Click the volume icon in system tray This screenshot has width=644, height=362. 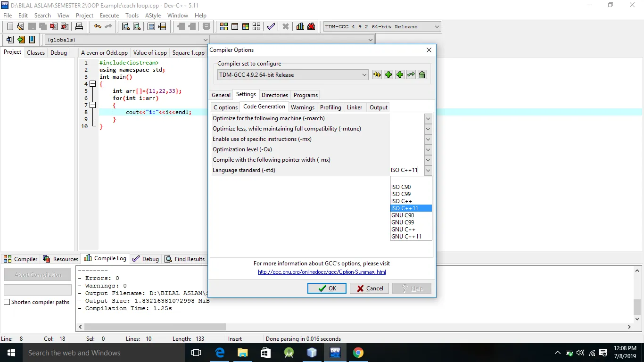click(580, 353)
